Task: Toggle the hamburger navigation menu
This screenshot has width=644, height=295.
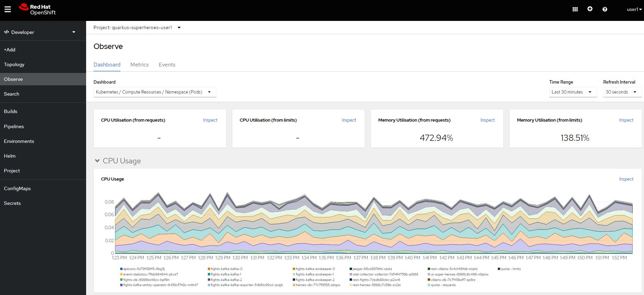Action: tap(8, 9)
